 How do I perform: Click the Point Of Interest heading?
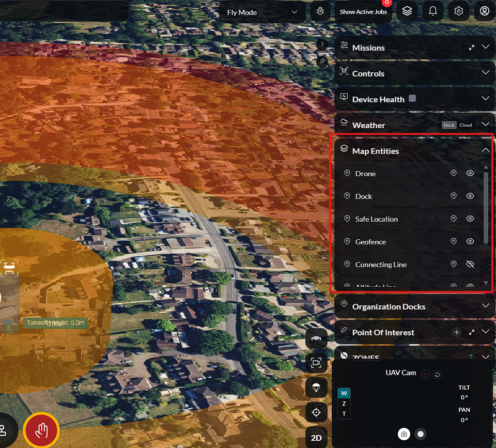pyautogui.click(x=383, y=333)
